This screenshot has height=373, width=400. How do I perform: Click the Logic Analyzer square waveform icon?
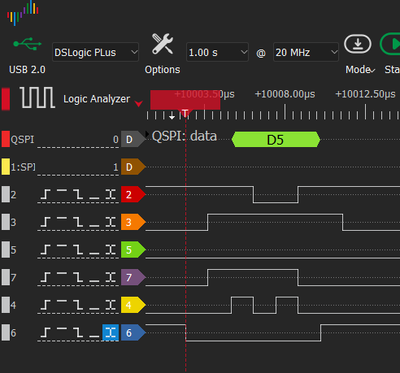pos(37,97)
